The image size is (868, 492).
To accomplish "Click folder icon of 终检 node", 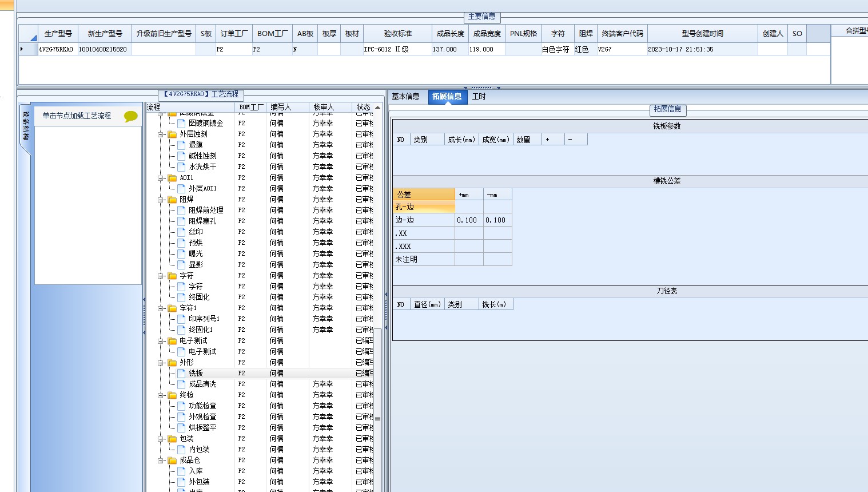I will [x=172, y=395].
